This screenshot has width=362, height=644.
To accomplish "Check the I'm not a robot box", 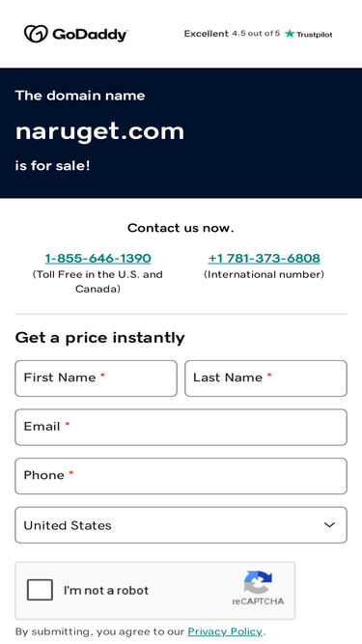I will point(40,590).
